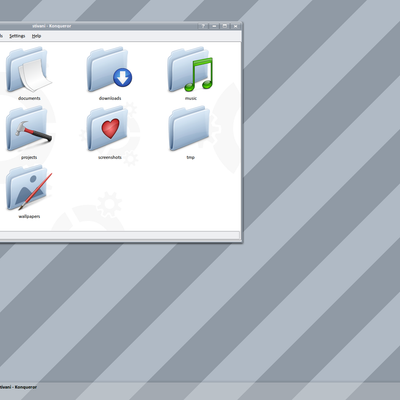The height and width of the screenshot is (400, 400).
Task: Select the "downloads" label text
Action: [x=110, y=98]
